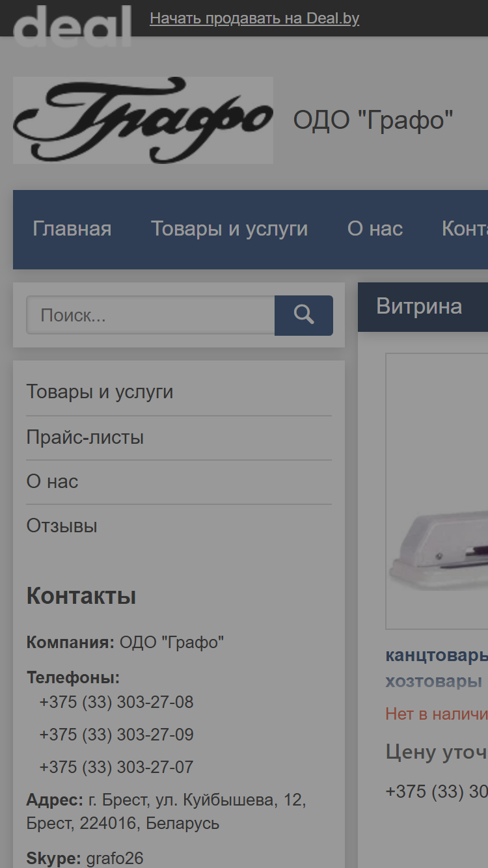
Task: Open Прайс-листы in sidebar menu
Action: coord(85,437)
